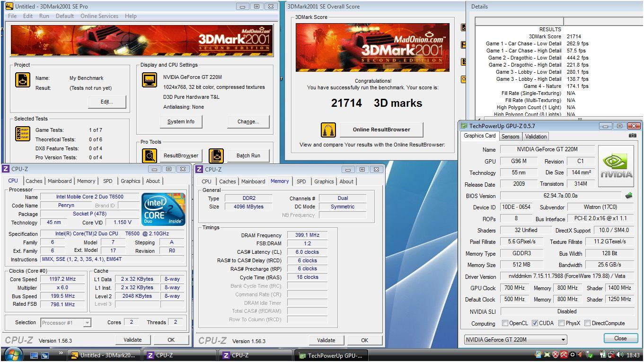644x362 pixels.
Task: Open the Run menu in 3DMark
Action: click(44, 16)
